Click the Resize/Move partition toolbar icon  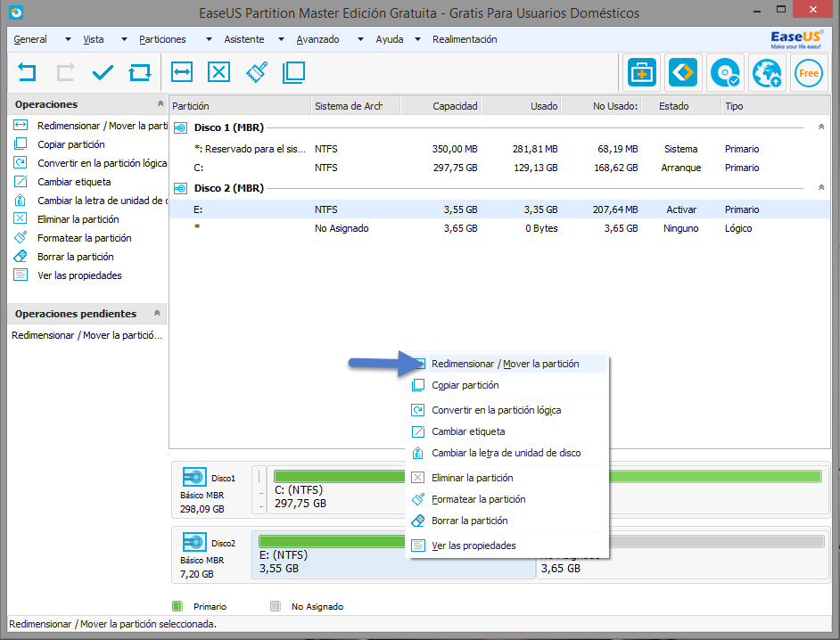182,72
